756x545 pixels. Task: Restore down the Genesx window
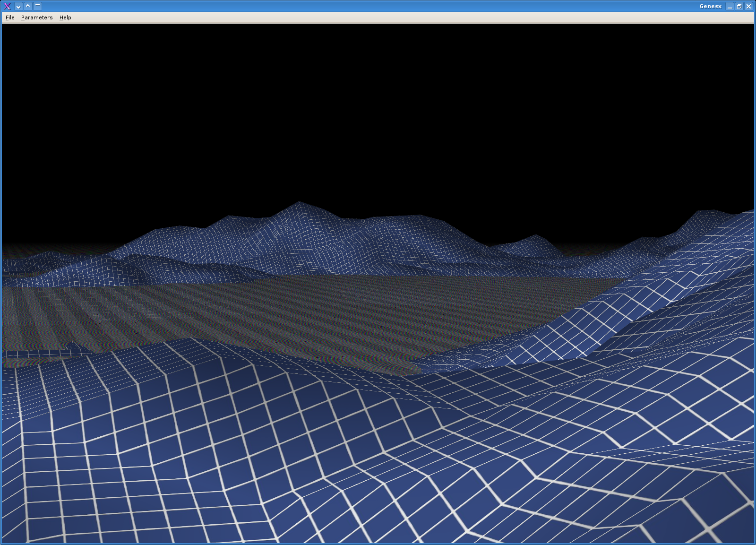[x=739, y=6]
